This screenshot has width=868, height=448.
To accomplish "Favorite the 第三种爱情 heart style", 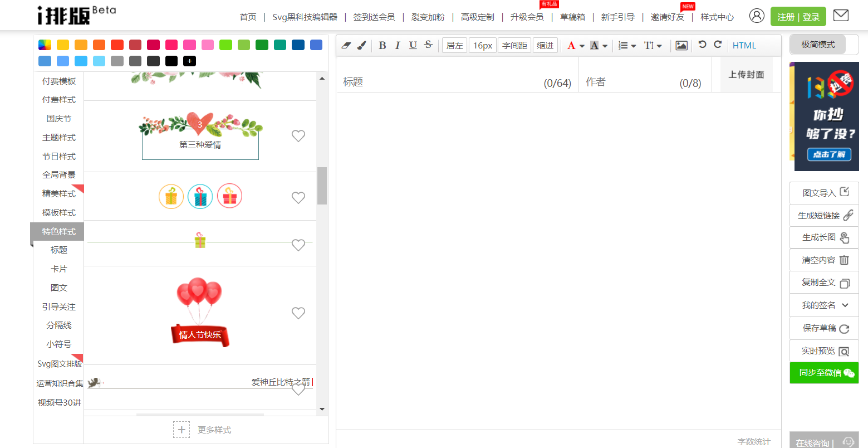I will (298, 136).
